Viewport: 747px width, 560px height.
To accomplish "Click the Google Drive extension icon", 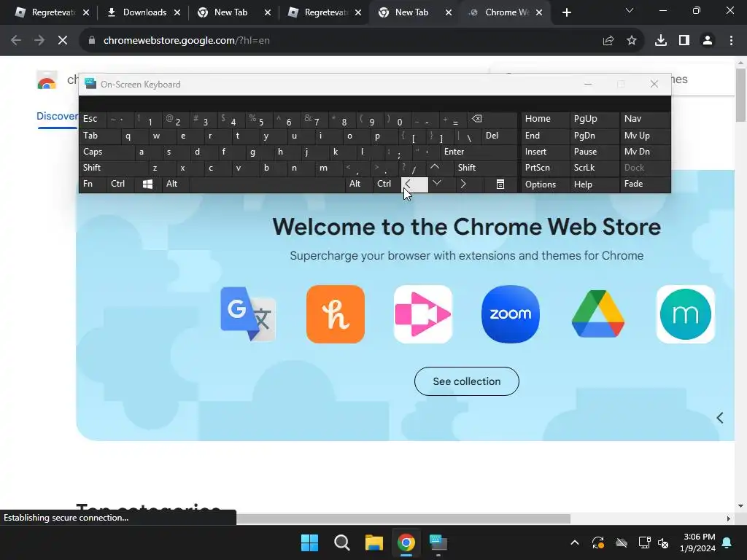I will pos(598,314).
